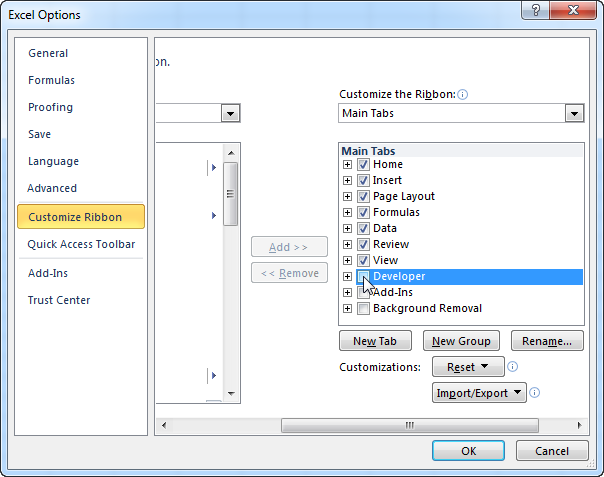Uncheck the Insert tab checkbox
Viewport: 604px width, 477px height.
tap(363, 180)
